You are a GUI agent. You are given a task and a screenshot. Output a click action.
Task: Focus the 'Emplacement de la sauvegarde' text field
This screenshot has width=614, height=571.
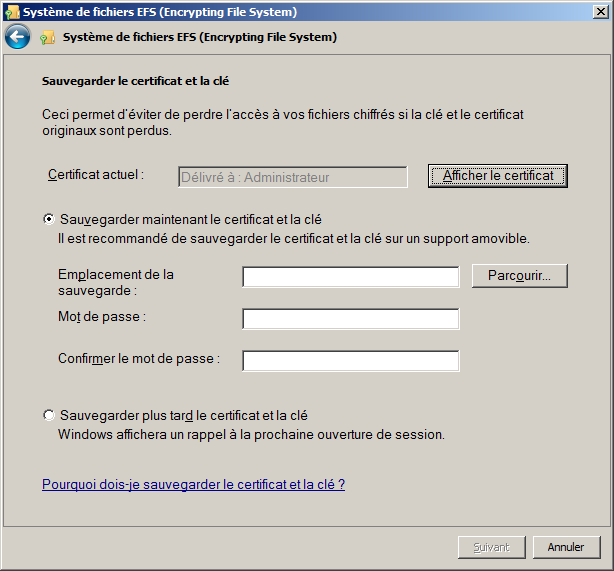point(350,277)
